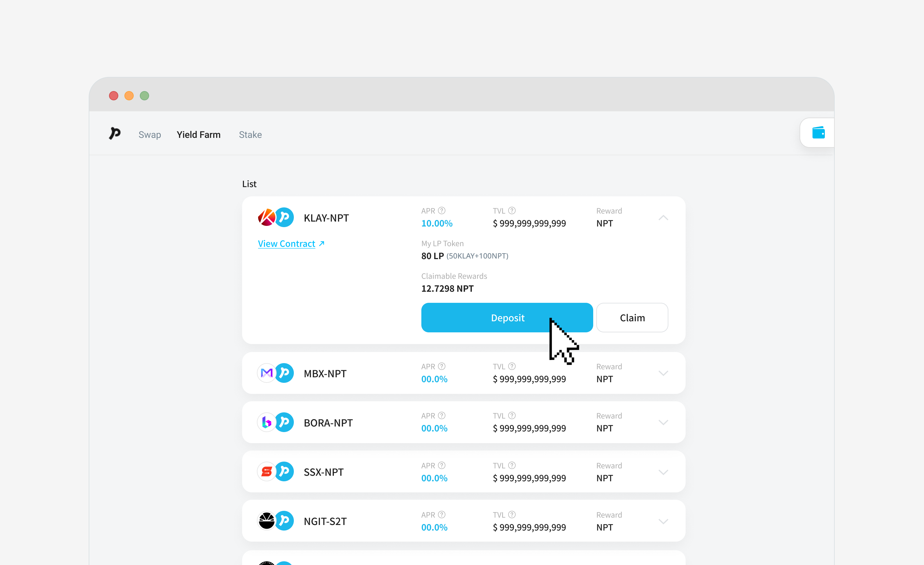This screenshot has height=565, width=924.
Task: Click the List heading
Action: 249,184
